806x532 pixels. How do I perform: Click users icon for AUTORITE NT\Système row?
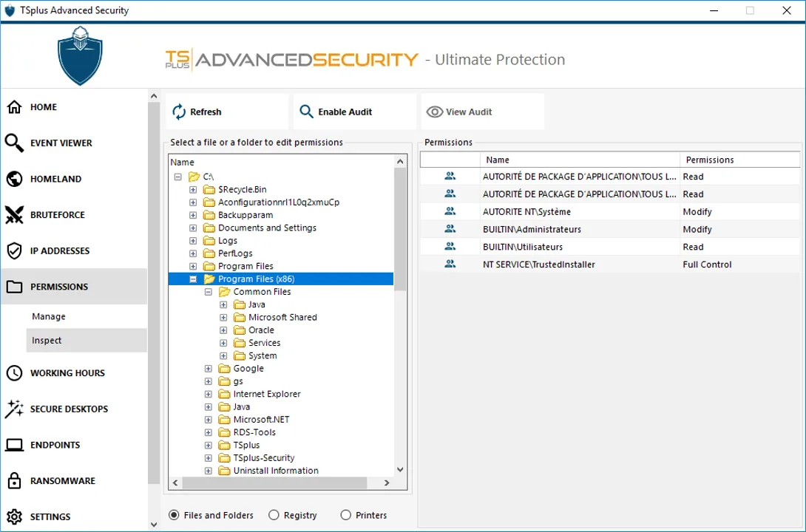[x=450, y=211]
